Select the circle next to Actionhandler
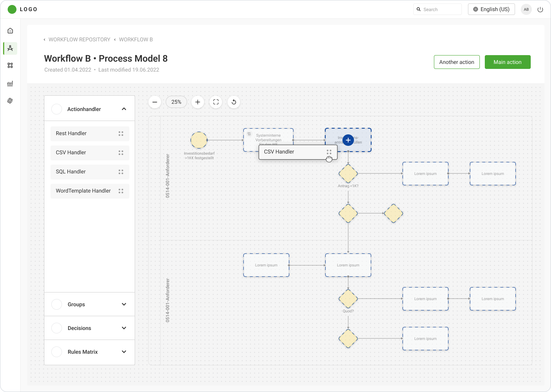Screen dimensions: 551x392 pyautogui.click(x=57, y=109)
